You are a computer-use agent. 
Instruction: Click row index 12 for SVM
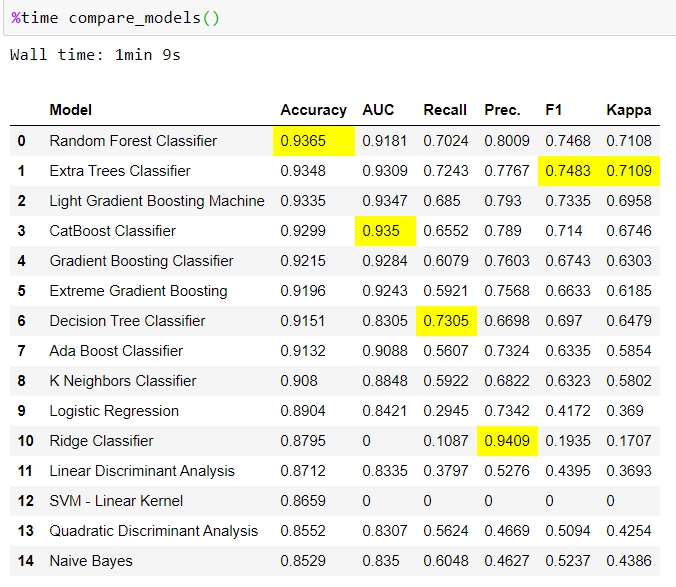24,501
